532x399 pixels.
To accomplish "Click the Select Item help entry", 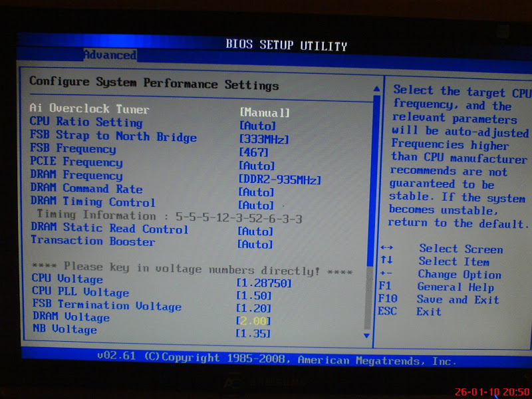I will point(454,261).
